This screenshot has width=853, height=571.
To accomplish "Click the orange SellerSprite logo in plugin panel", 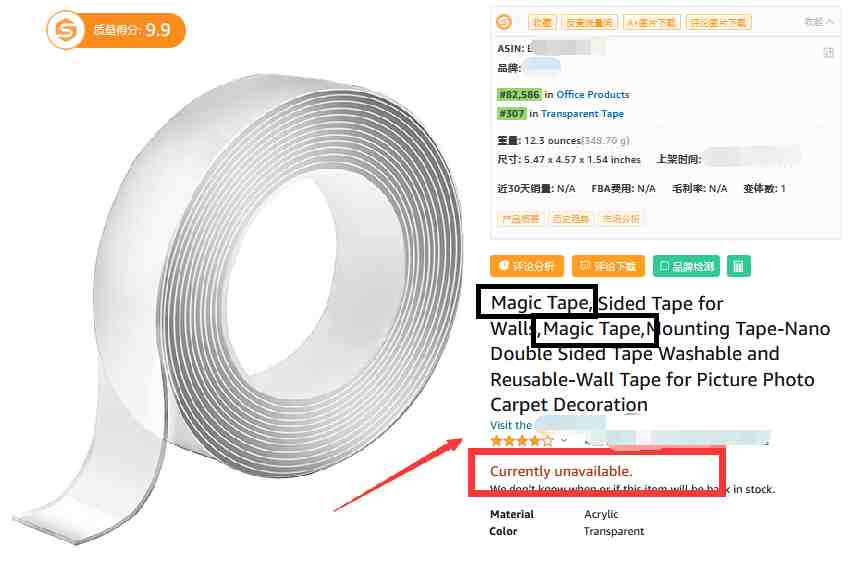I will (x=504, y=22).
